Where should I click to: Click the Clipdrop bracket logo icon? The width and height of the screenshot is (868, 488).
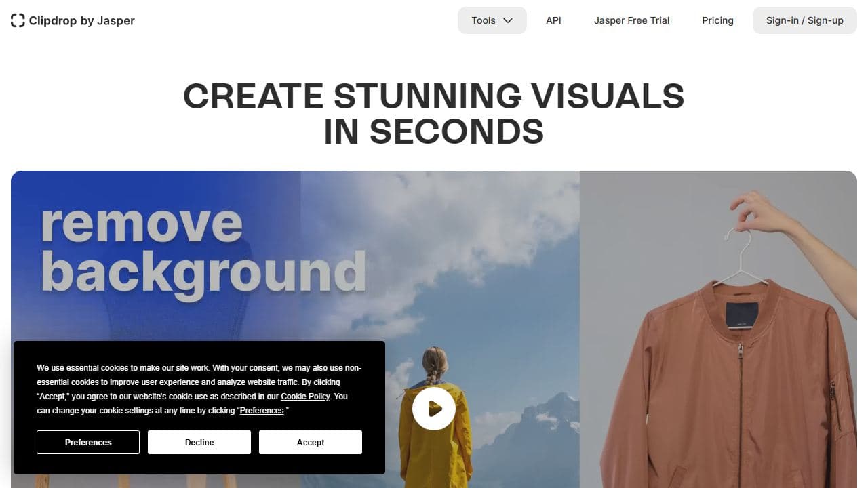18,20
